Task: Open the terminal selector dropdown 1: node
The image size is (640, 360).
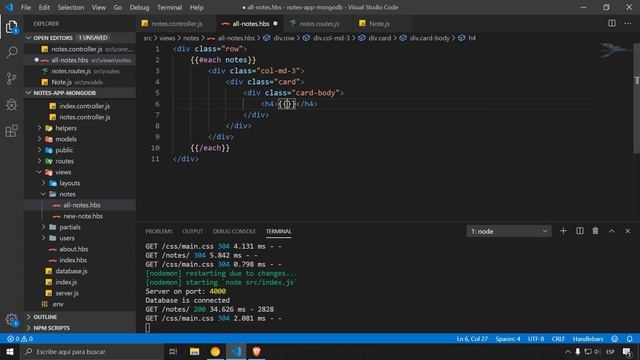Action: pyautogui.click(x=509, y=231)
